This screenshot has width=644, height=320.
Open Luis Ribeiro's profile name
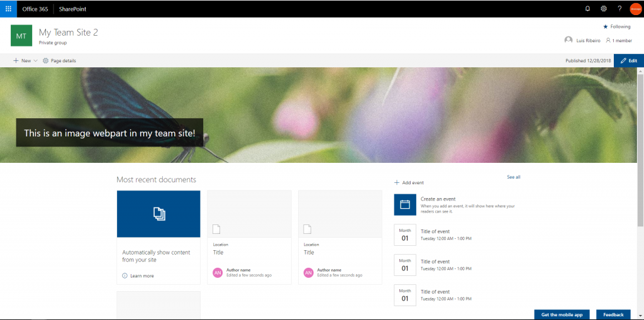[588, 41]
